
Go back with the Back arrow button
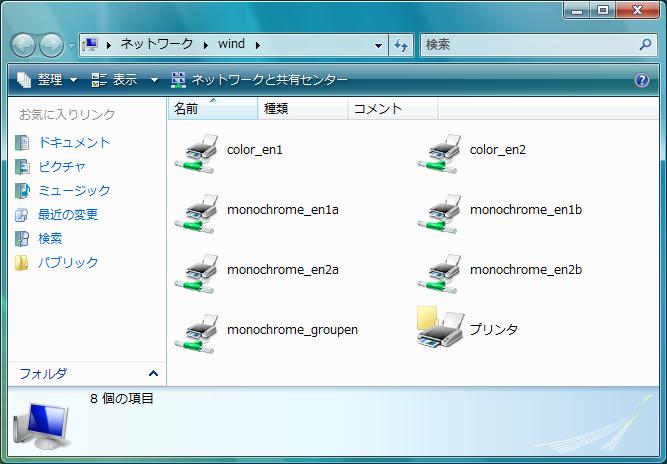click(23, 45)
